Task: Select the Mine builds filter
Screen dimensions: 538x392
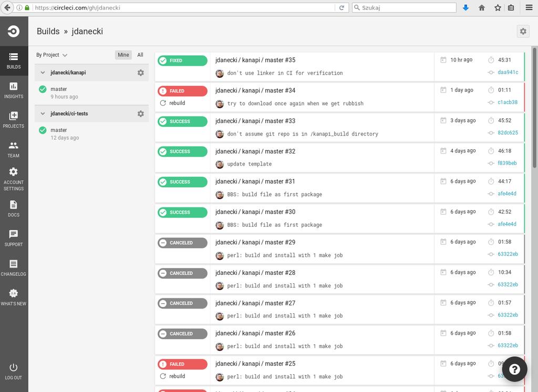Action: (x=123, y=55)
